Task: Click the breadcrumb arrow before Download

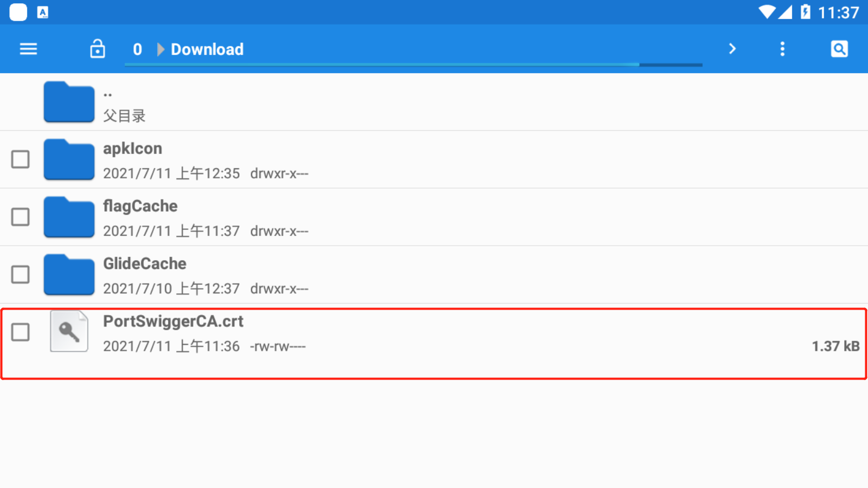Action: click(x=161, y=49)
